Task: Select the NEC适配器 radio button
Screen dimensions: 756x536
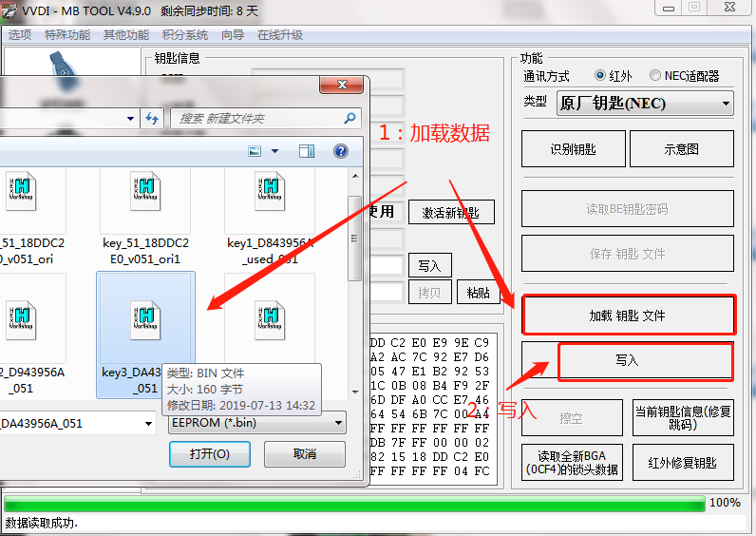Action: coord(655,76)
